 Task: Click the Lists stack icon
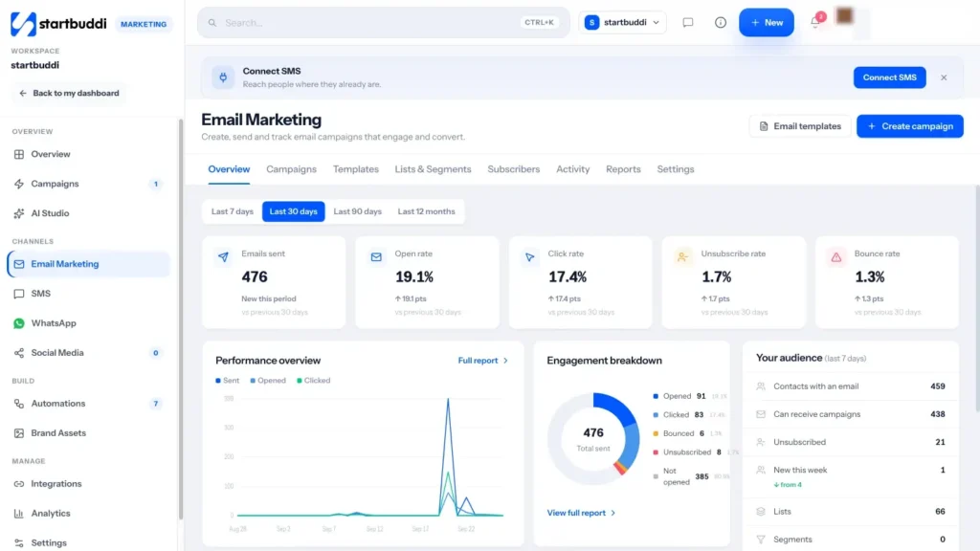(x=761, y=512)
